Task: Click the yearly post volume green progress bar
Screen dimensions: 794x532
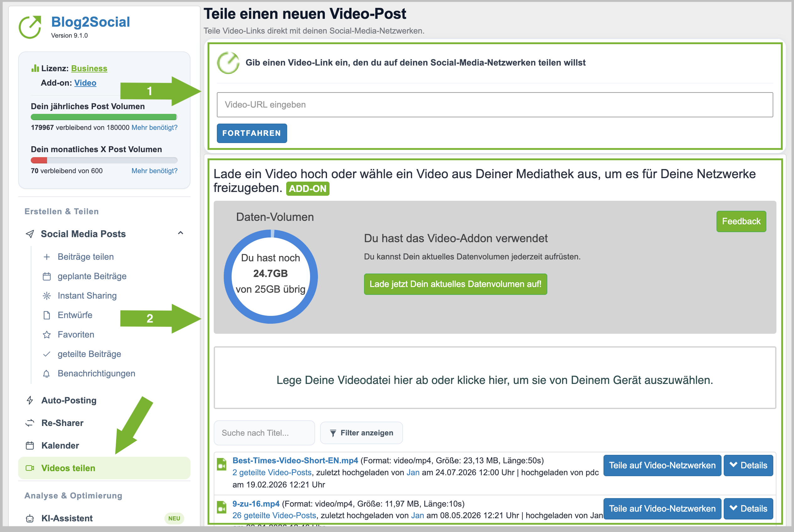Action: tap(104, 117)
